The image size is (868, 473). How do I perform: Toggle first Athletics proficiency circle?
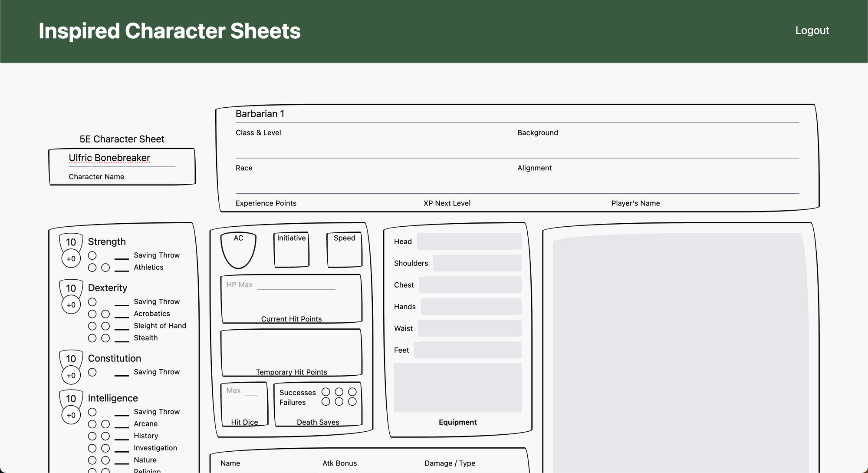point(92,268)
